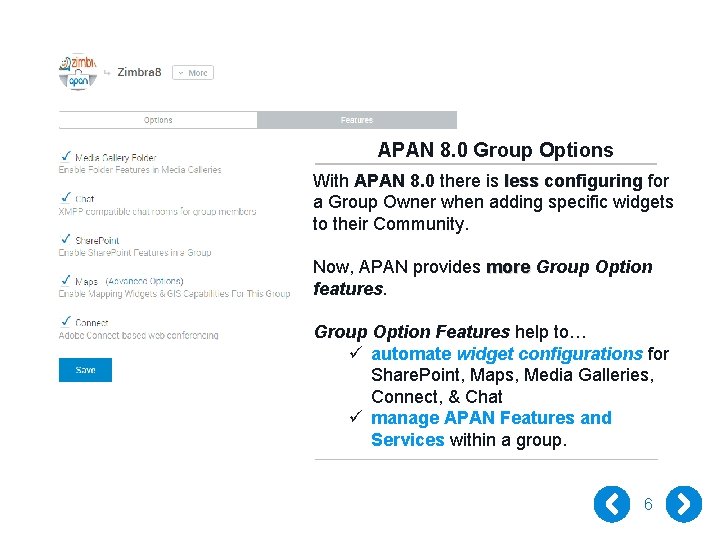The height and width of the screenshot is (540, 720).
Task: Toggle the Maps feature checkbox
Action: tap(66, 280)
